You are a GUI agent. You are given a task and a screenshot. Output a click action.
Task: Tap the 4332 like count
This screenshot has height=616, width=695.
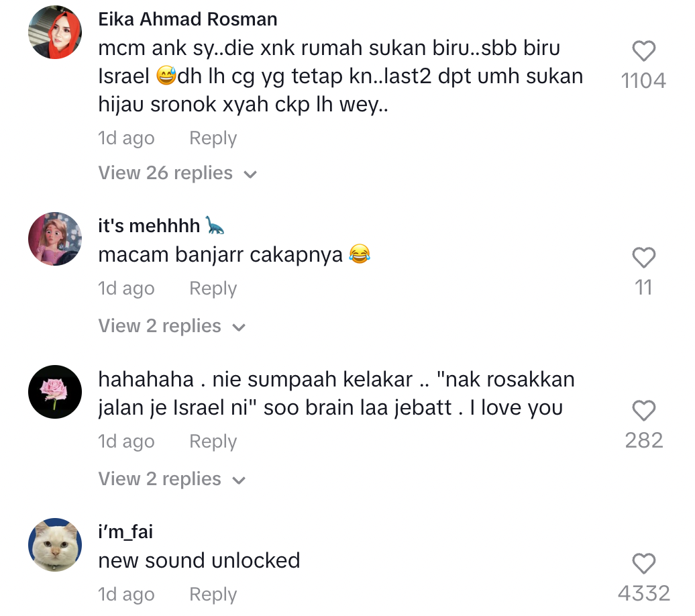pyautogui.click(x=643, y=593)
